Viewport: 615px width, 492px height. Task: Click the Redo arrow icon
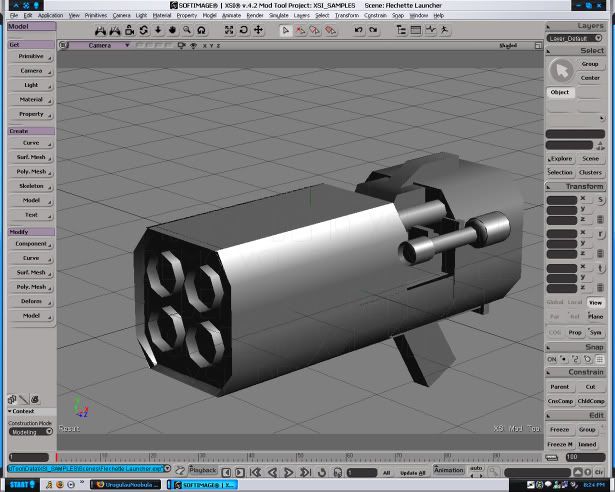pyautogui.click(x=373, y=30)
